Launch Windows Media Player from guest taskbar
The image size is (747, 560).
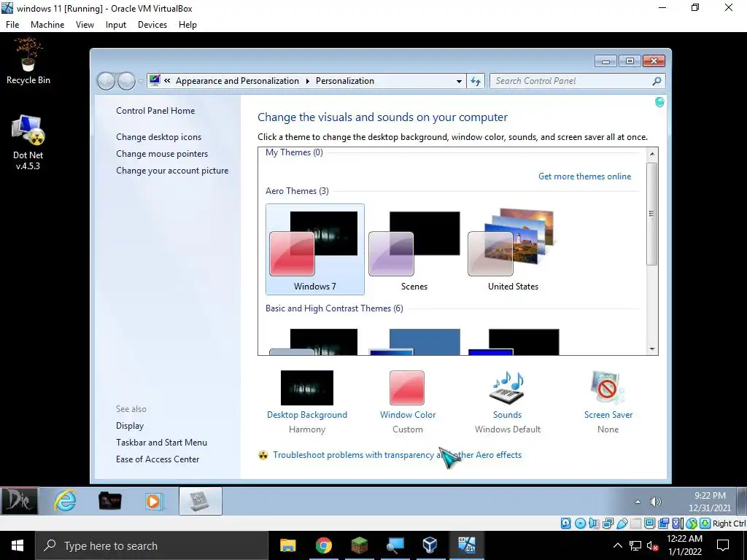154,501
